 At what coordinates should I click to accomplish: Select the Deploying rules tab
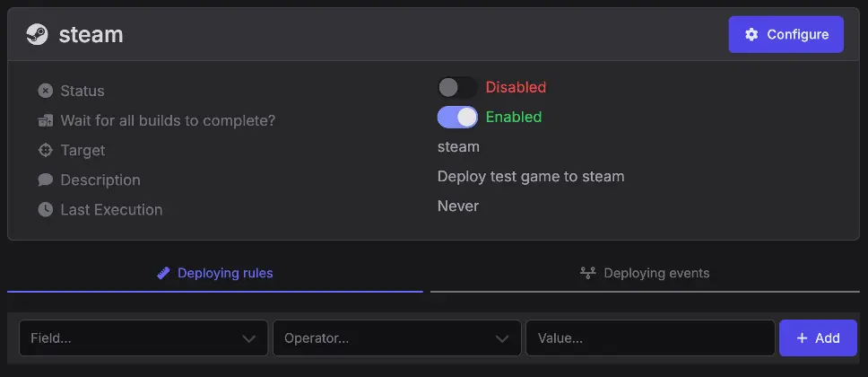click(215, 274)
